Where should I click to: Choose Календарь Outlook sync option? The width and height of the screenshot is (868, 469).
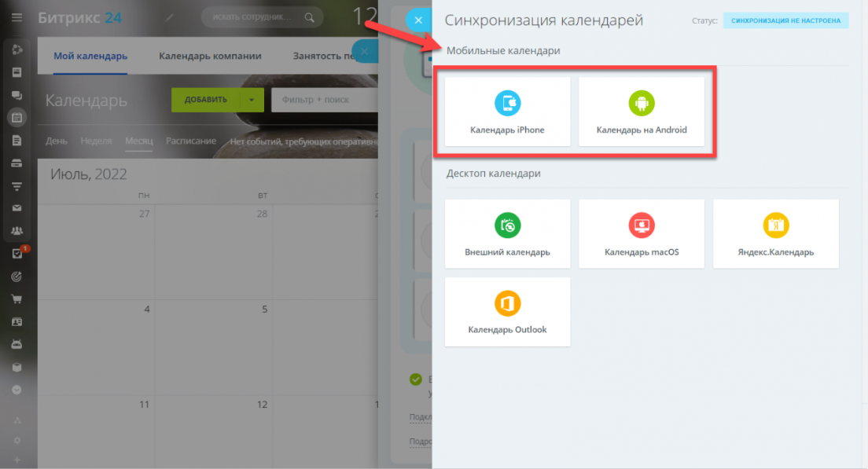coord(508,312)
